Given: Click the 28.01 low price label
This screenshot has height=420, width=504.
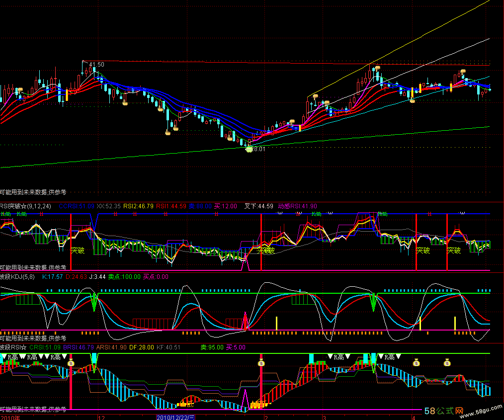Looking at the screenshot, I should coord(258,149).
